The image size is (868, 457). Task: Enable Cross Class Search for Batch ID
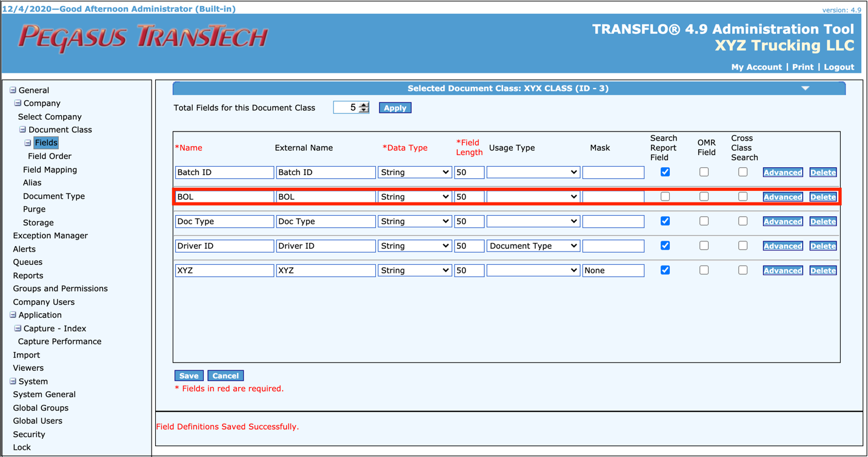tap(743, 172)
